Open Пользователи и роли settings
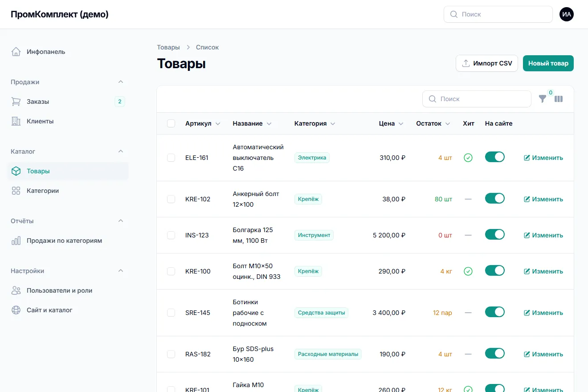The width and height of the screenshot is (588, 392). (x=68, y=290)
